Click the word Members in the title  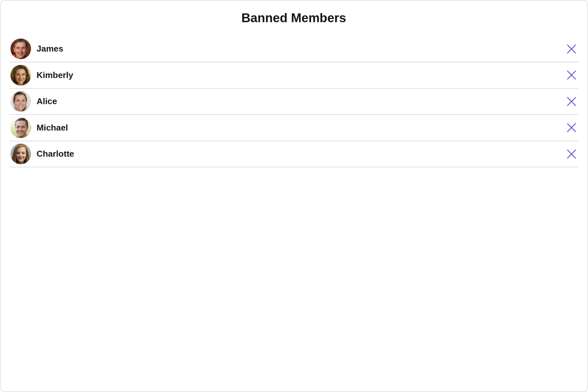point(318,18)
